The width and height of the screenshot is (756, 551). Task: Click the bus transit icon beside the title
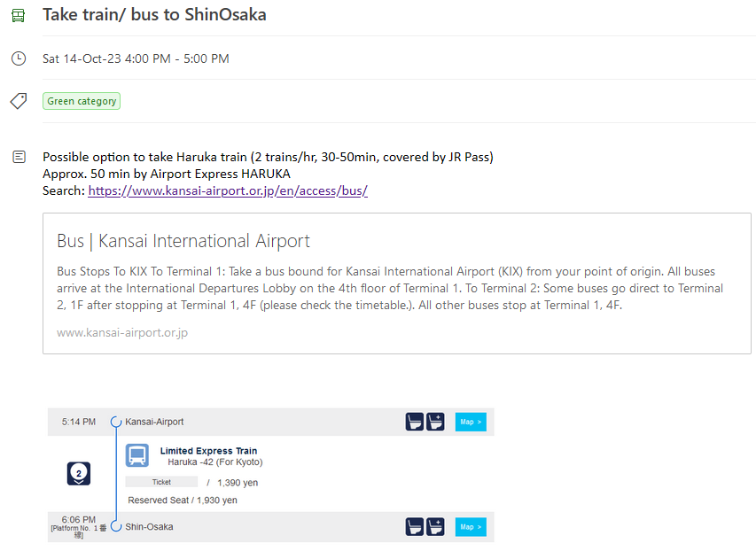coord(18,16)
